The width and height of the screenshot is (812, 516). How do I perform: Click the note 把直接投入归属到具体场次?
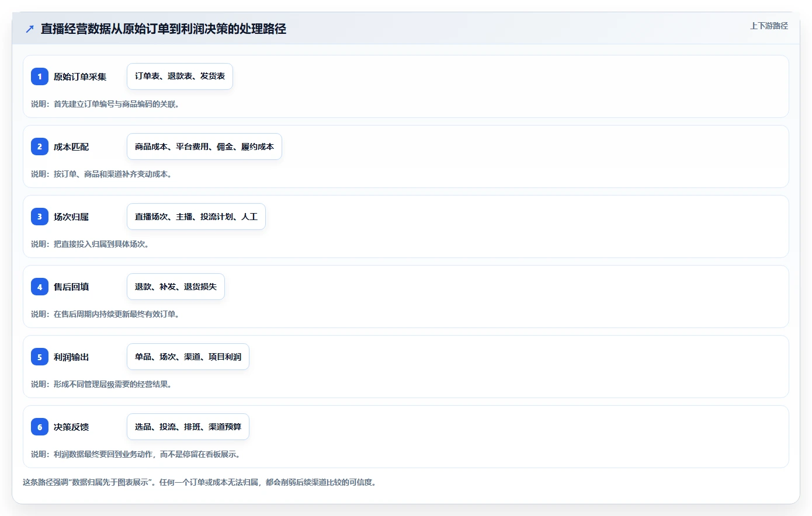coord(91,244)
